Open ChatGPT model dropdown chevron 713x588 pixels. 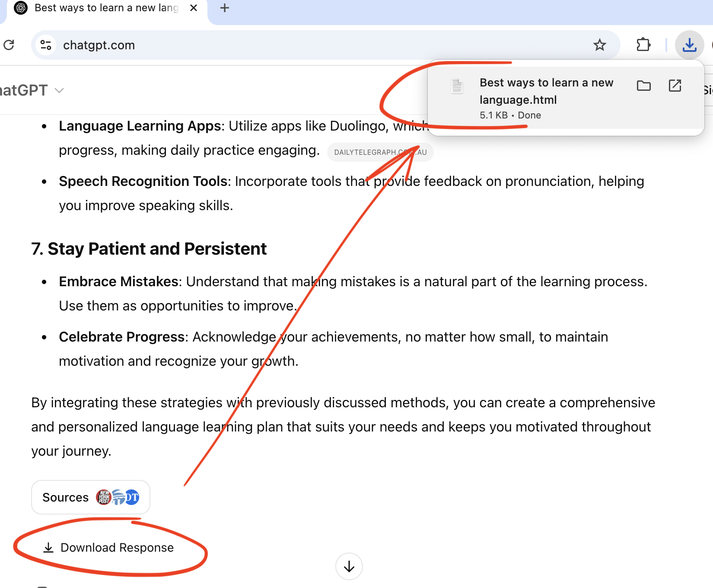60,90
